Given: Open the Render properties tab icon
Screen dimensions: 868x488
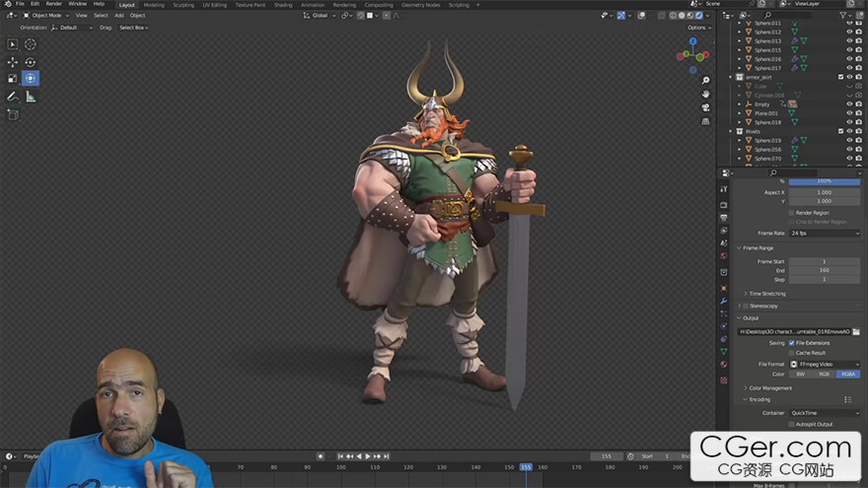Looking at the screenshot, I should coord(724,205).
